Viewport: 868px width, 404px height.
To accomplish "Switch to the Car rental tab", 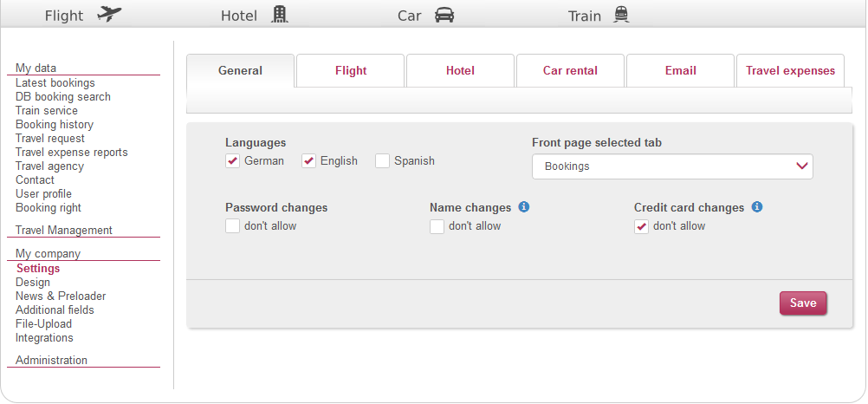I will point(570,71).
